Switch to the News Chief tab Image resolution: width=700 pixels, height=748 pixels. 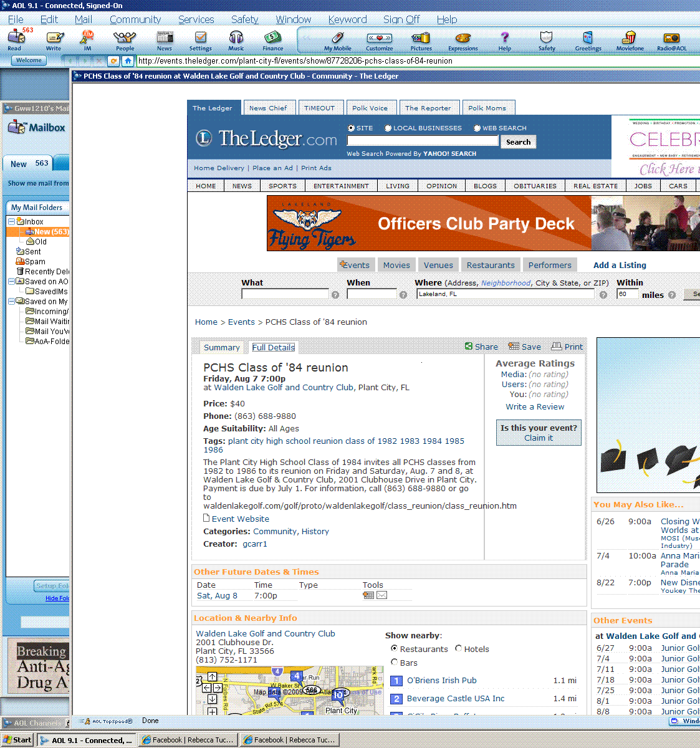pos(268,108)
